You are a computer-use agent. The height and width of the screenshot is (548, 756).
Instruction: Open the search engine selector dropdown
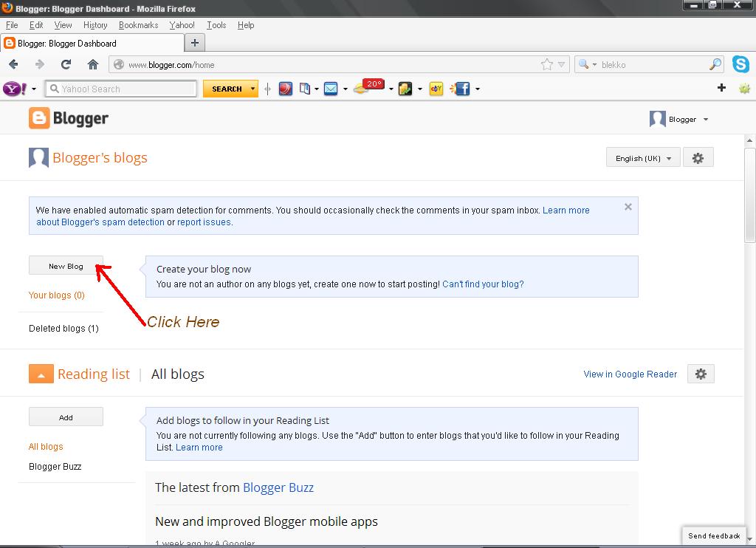click(587, 64)
